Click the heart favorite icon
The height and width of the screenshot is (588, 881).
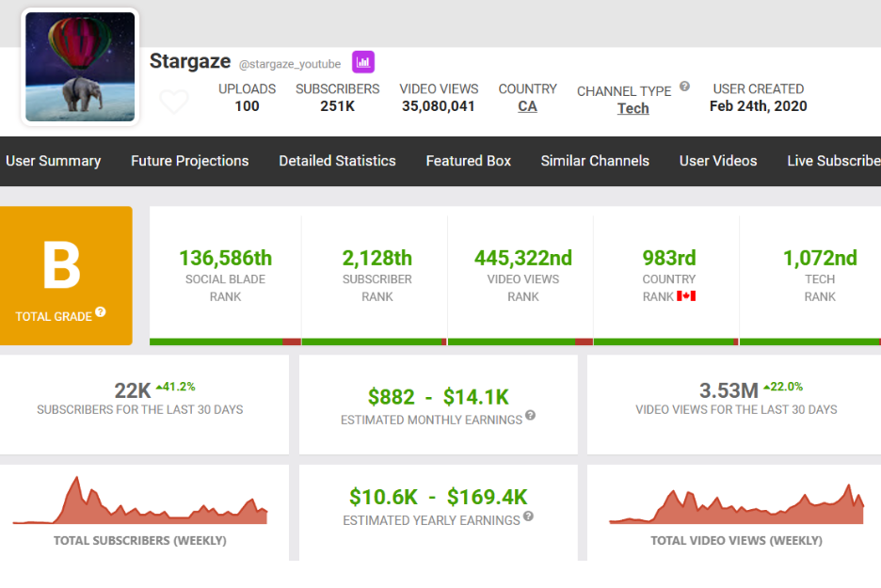point(174,101)
